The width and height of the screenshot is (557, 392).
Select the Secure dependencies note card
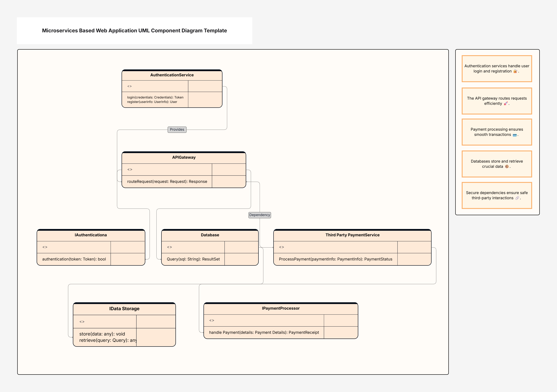point(497,195)
